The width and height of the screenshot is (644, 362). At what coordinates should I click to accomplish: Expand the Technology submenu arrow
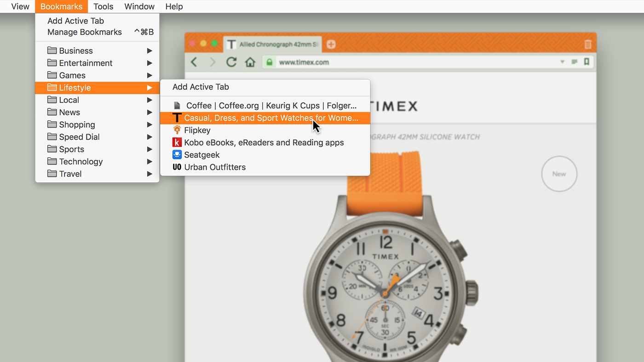coord(149,161)
